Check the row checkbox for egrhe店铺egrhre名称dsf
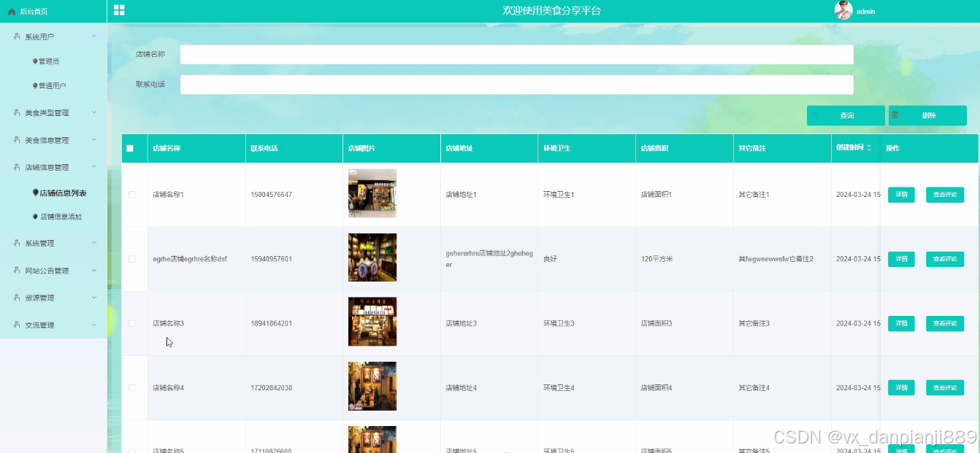This screenshot has width=980, height=453. tap(131, 259)
